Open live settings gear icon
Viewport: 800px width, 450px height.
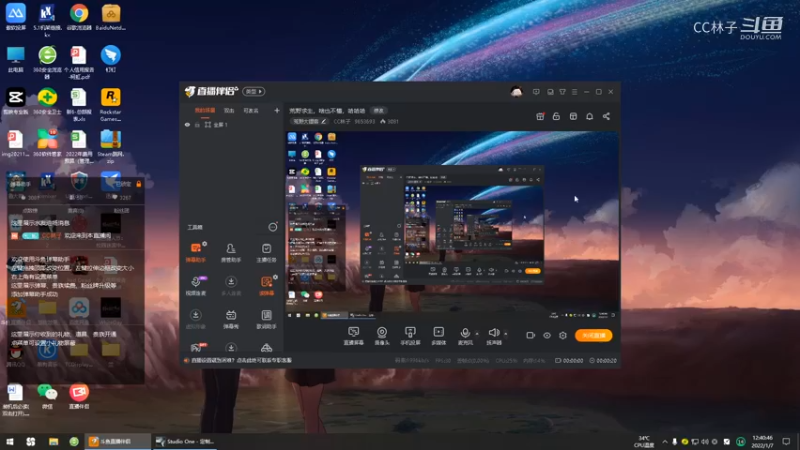click(563, 335)
